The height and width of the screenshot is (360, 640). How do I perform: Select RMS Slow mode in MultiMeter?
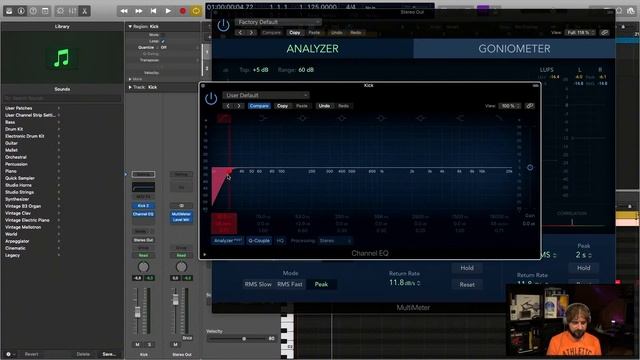click(258, 284)
